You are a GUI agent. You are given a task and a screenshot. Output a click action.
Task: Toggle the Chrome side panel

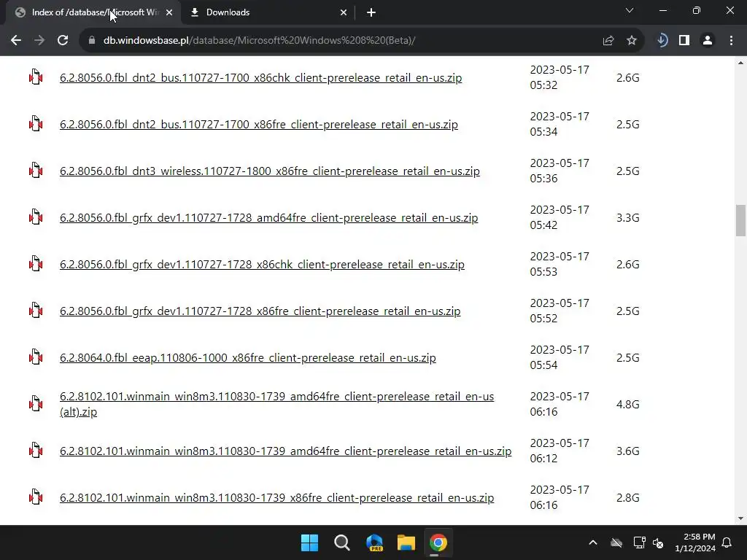pos(684,41)
